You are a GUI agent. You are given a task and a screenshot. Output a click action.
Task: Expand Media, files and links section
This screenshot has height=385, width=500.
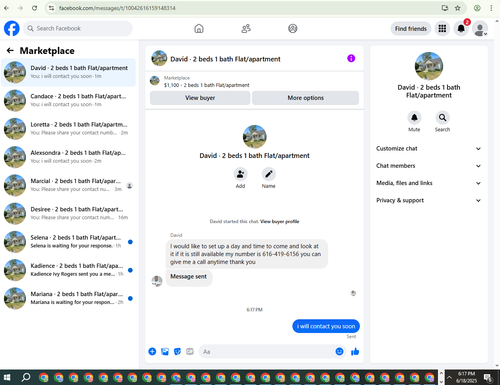[429, 183]
